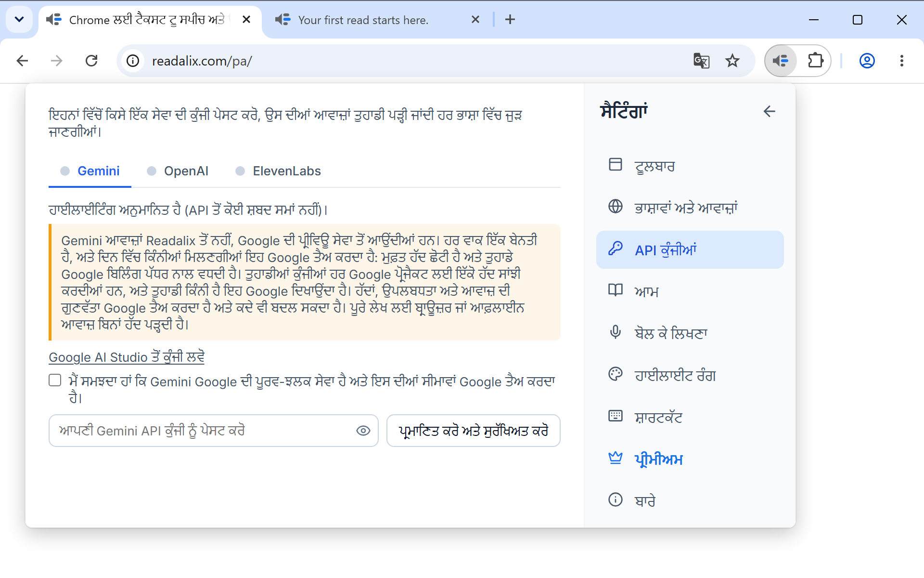Open the General book icon section
This screenshot has width=924, height=578.
(615, 290)
